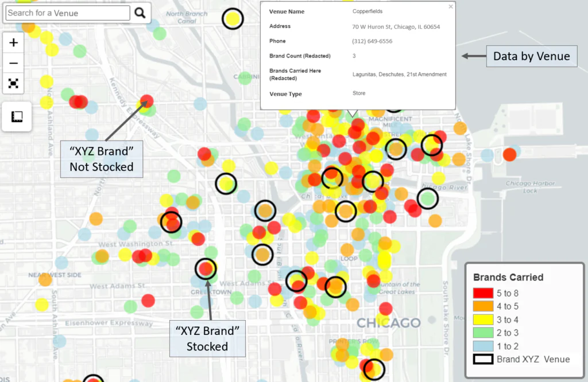This screenshot has width=588, height=382.
Task: Click the XYZ Brand Not Stocked callout
Action: [x=102, y=159]
